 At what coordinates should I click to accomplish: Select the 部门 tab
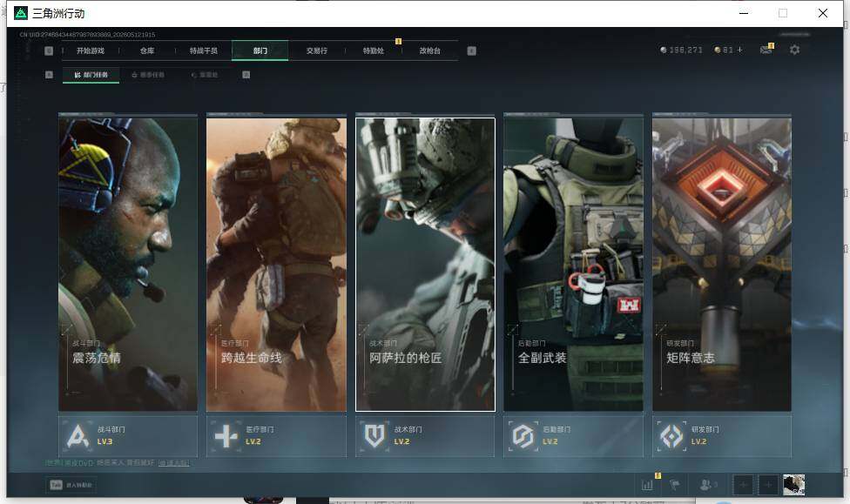[x=260, y=50]
